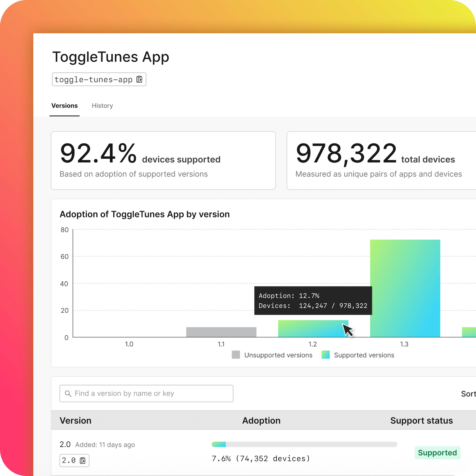Click the Support status column header

coord(421,421)
